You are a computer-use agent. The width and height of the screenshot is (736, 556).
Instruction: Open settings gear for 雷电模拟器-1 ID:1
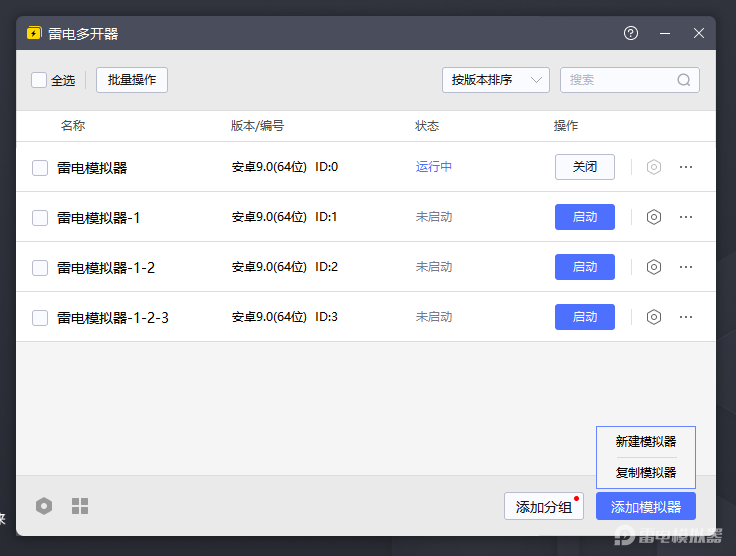654,217
